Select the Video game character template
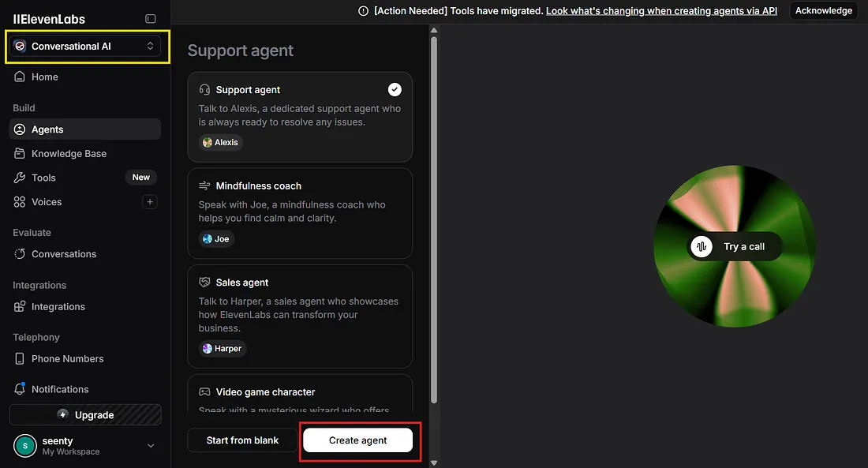The image size is (868, 468). [x=300, y=393]
